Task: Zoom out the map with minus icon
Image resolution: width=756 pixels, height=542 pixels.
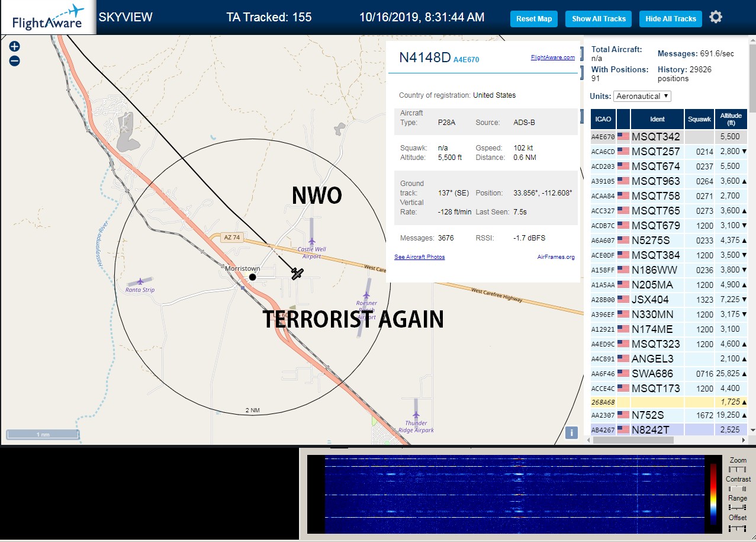Action: [15, 60]
